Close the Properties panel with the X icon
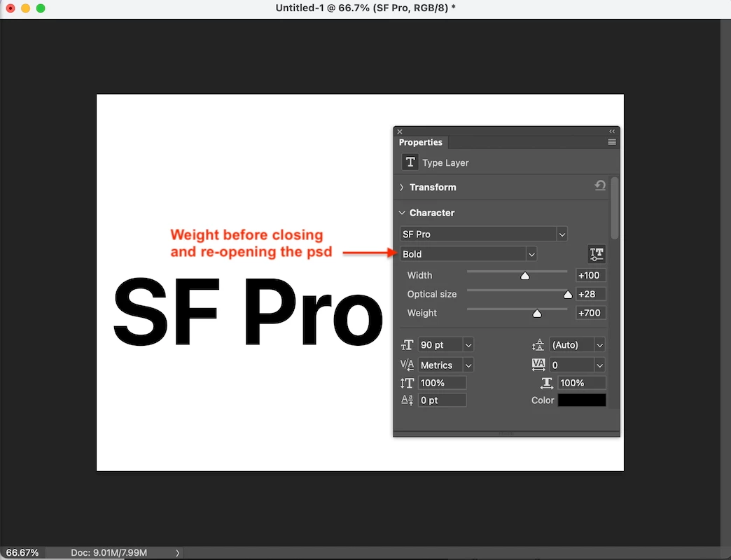 (400, 132)
